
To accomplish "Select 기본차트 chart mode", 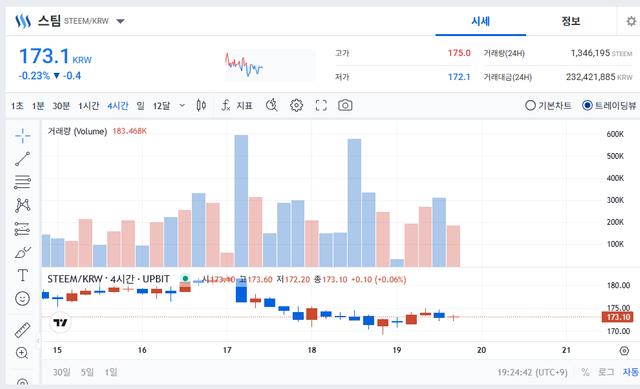I will 548,106.
